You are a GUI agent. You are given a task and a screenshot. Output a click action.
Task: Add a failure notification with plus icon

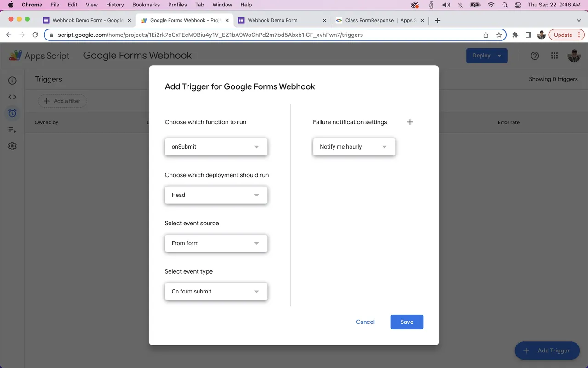(x=410, y=122)
